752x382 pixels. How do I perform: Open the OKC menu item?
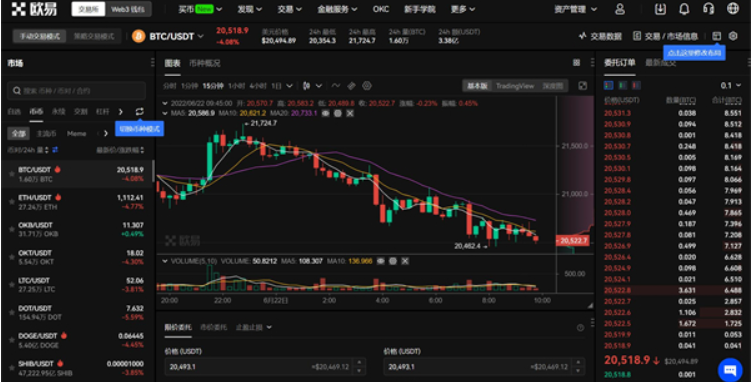pos(381,9)
